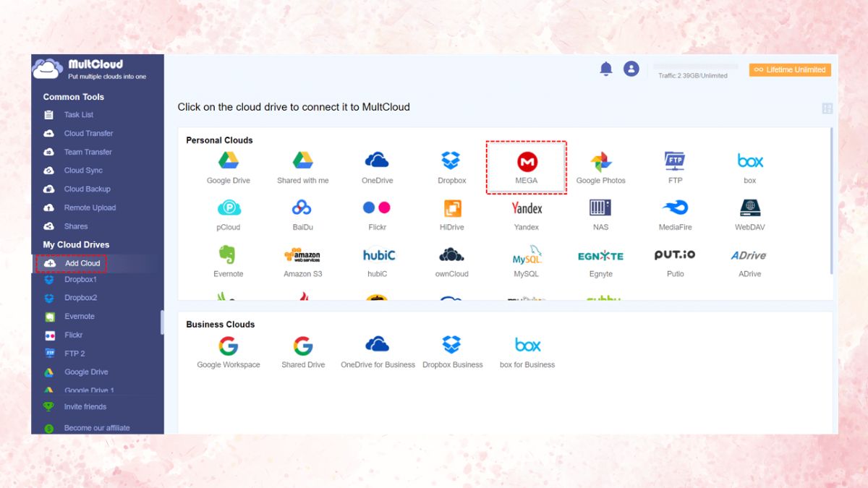
Task: Open the notification bell
Action: 605,69
